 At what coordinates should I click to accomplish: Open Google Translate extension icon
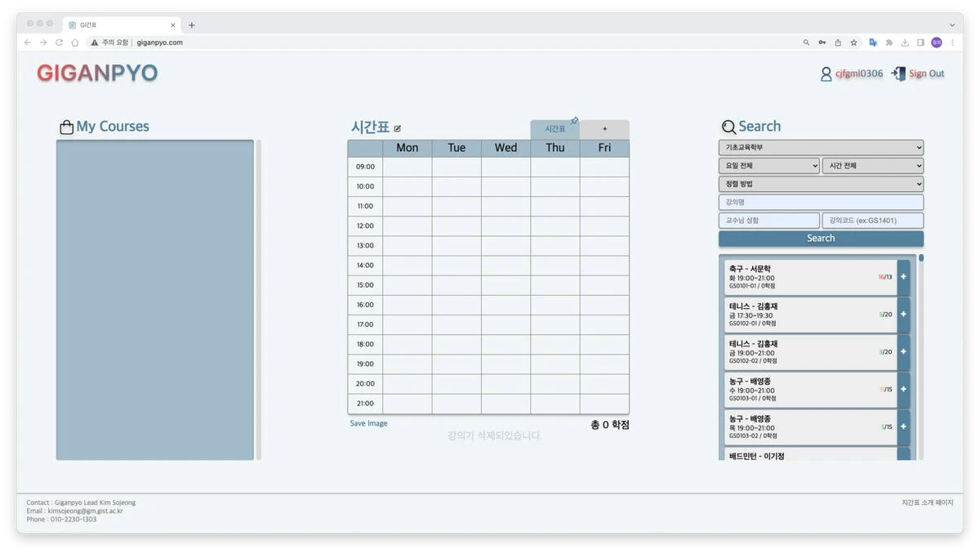pyautogui.click(x=873, y=42)
